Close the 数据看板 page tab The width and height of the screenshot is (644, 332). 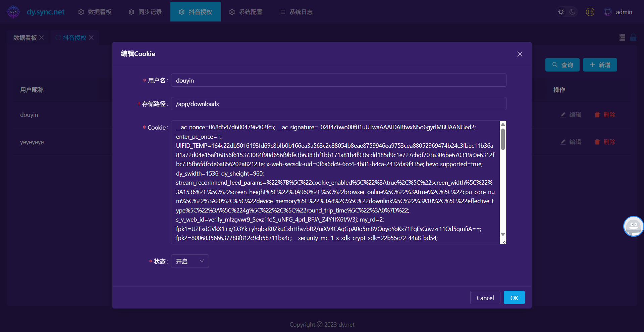tap(42, 38)
